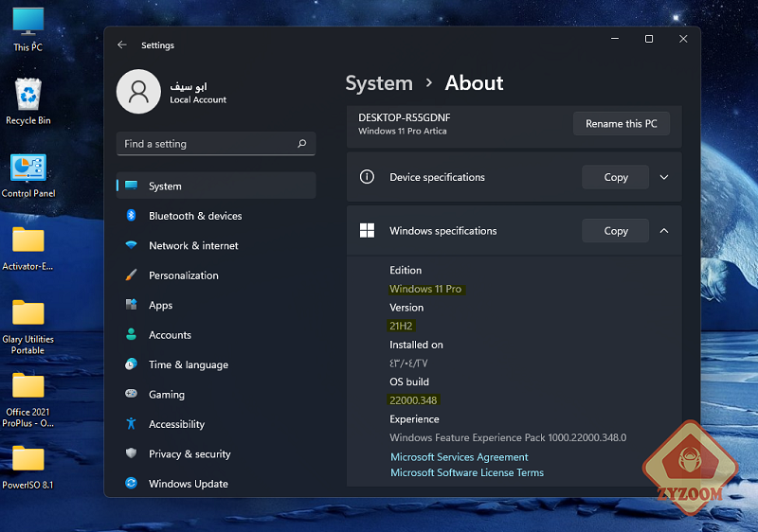Open Glary Utilities Portable folder

[28, 328]
